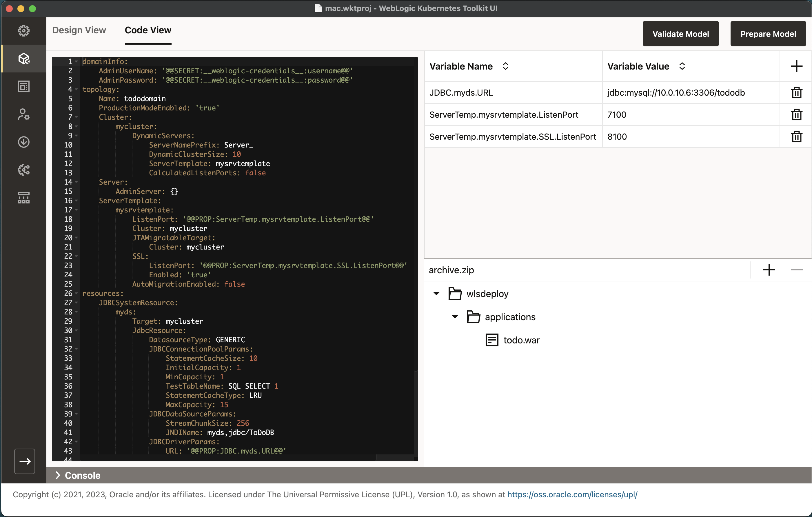
Task: Click the Validate Model button
Action: (x=680, y=34)
